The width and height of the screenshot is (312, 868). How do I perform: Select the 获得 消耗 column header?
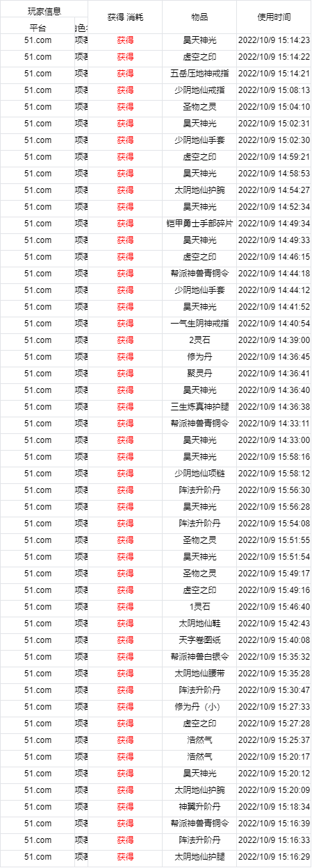click(x=125, y=17)
